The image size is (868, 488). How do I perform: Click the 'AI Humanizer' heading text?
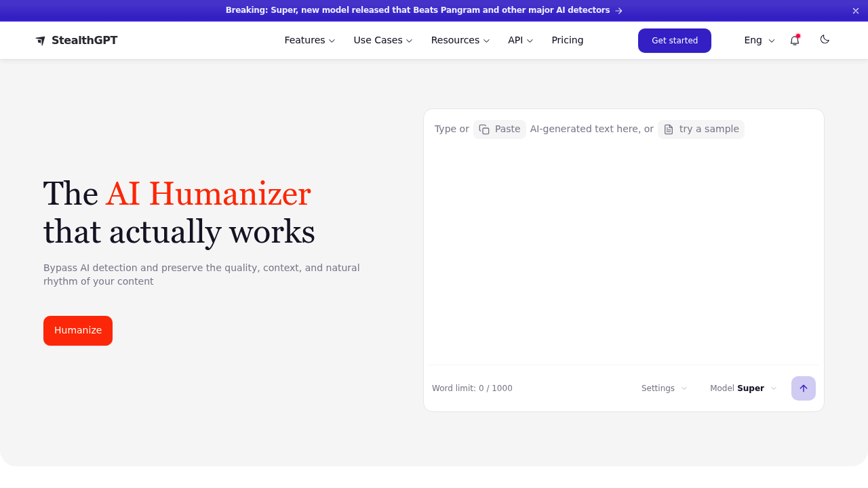[208, 194]
